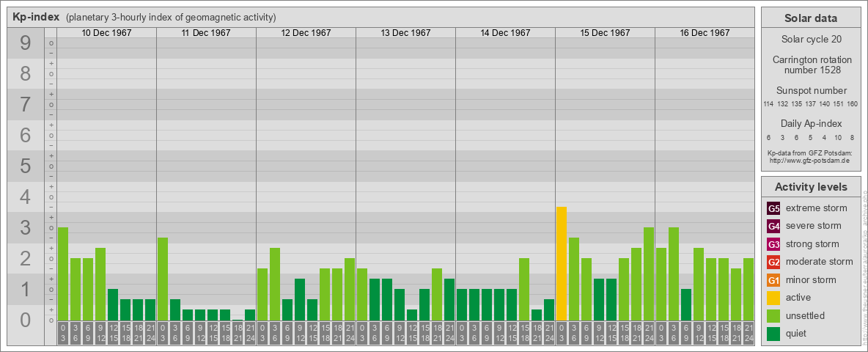This screenshot has width=868, height=352.
Task: Select the yellow active level swatch
Action: coord(773,298)
